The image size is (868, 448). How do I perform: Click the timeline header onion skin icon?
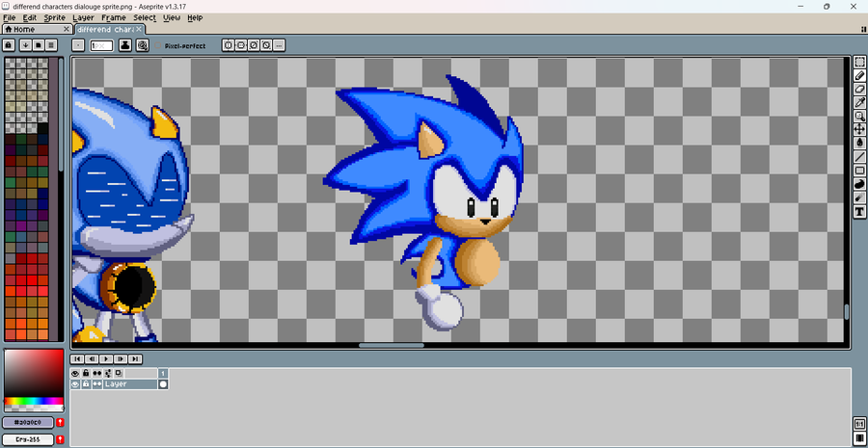coord(119,374)
